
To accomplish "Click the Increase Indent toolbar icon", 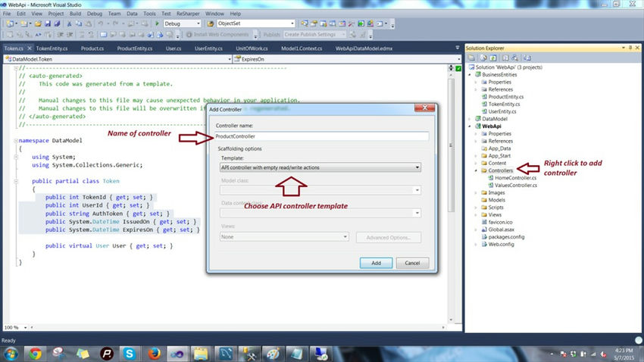I will [70, 35].
